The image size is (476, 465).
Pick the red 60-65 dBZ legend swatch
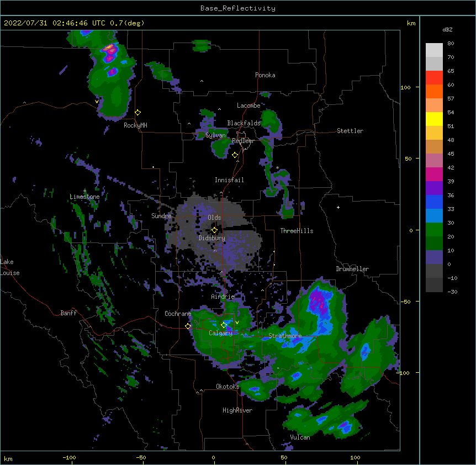[x=434, y=77]
